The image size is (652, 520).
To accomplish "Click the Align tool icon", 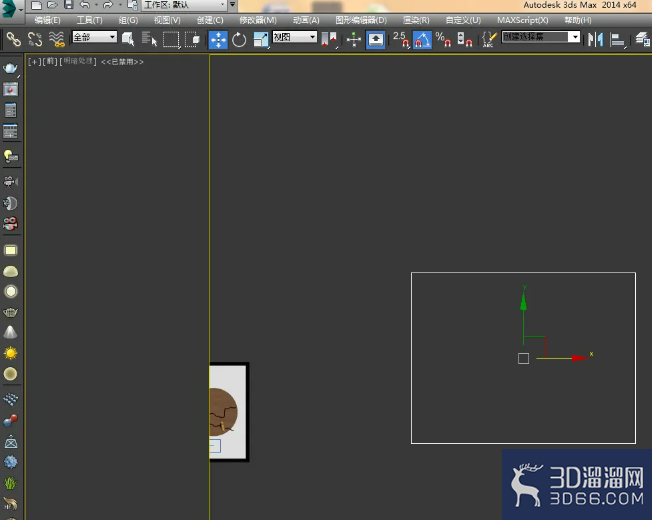I will [x=617, y=40].
